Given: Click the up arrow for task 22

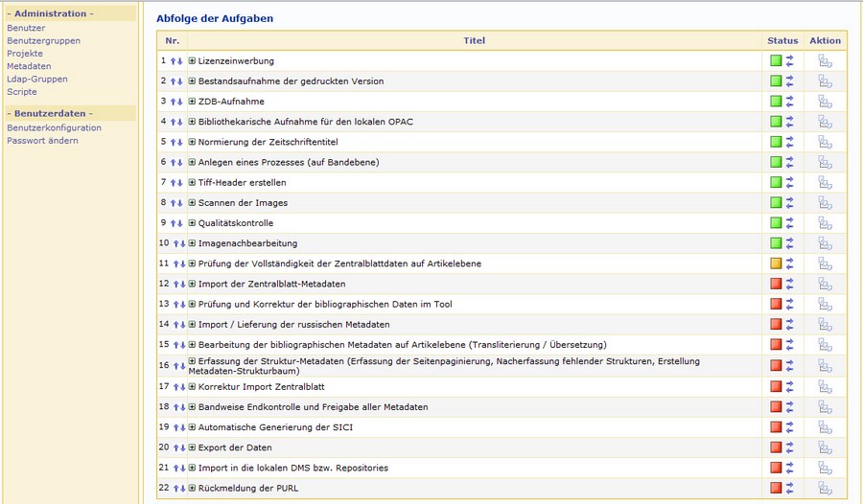Looking at the screenshot, I should pos(175,489).
